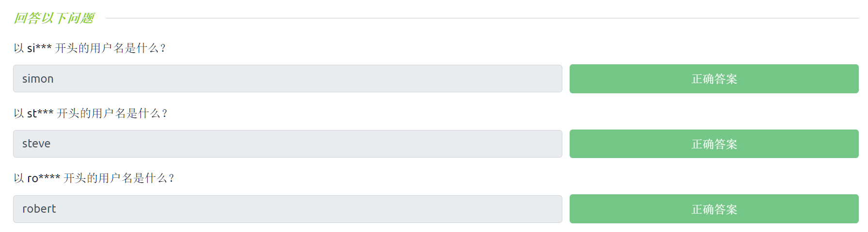Click the question mark ending the si*** question
Screen dimensions: 868x232
163,48
